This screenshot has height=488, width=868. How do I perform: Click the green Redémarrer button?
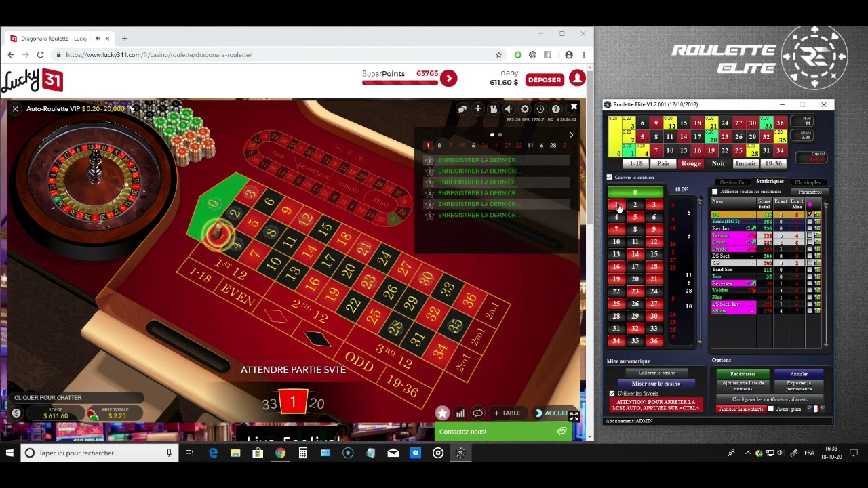click(x=743, y=374)
